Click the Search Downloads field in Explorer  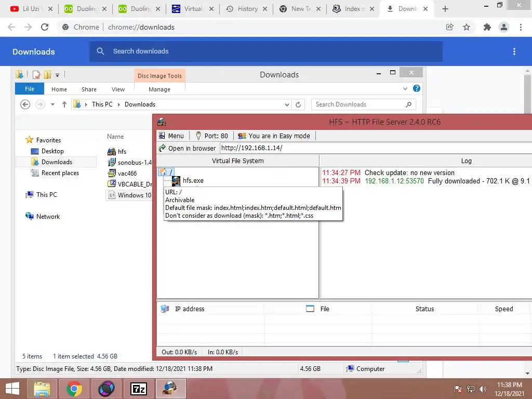tap(363, 104)
